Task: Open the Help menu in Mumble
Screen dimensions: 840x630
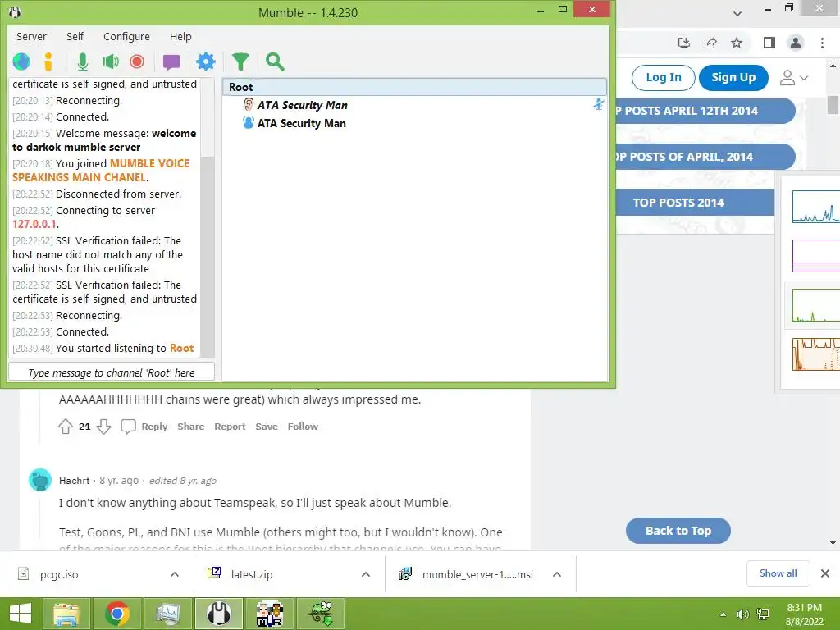Action: pos(180,36)
